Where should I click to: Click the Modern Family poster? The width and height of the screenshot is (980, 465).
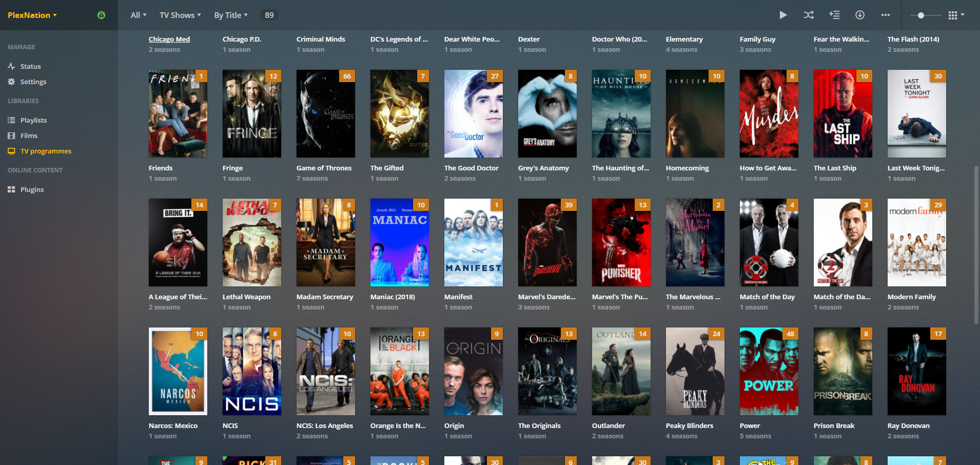pyautogui.click(x=917, y=242)
